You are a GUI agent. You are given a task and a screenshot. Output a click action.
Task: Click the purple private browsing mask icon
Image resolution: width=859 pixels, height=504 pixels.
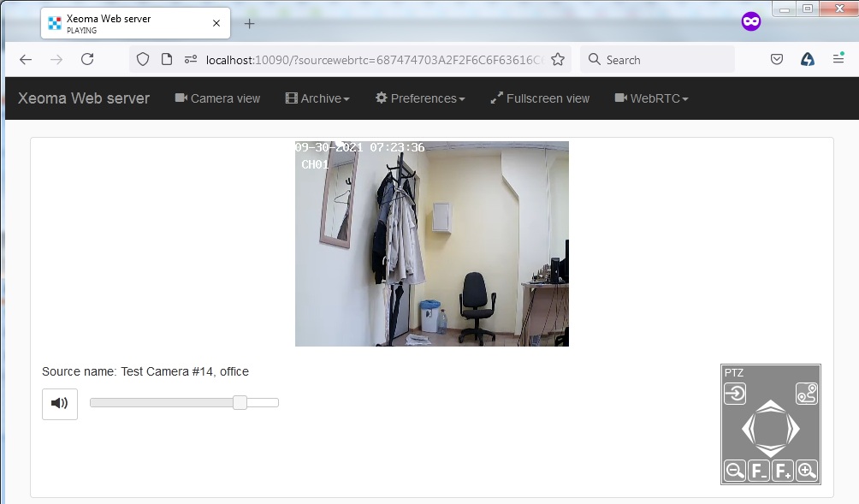click(751, 21)
